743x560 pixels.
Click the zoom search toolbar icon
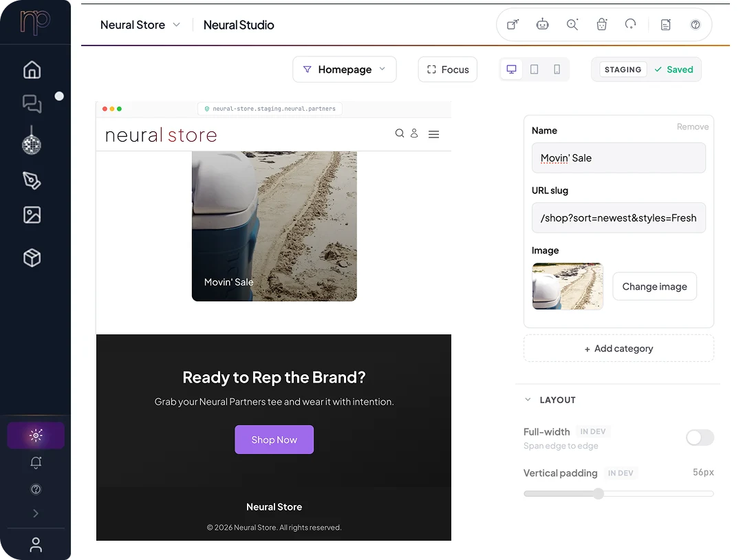(x=572, y=25)
